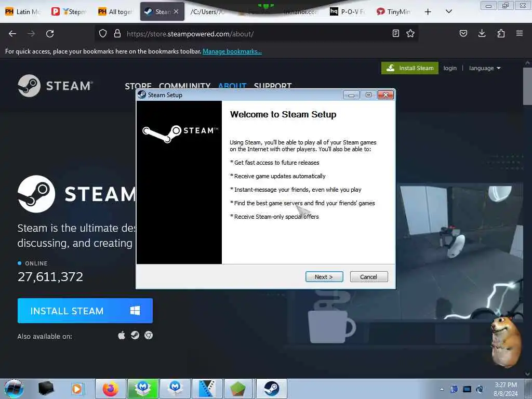532x399 pixels.
Task: Switch to the P-O-V tab
Action: pyautogui.click(x=348, y=11)
